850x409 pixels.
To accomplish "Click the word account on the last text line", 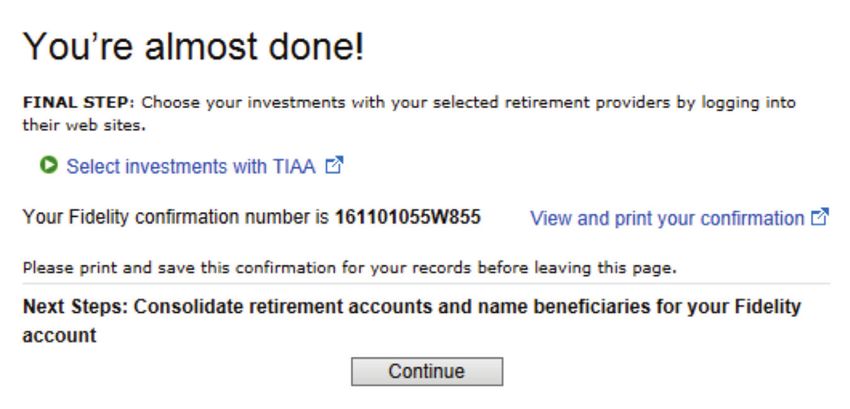I will pyautogui.click(x=60, y=335).
